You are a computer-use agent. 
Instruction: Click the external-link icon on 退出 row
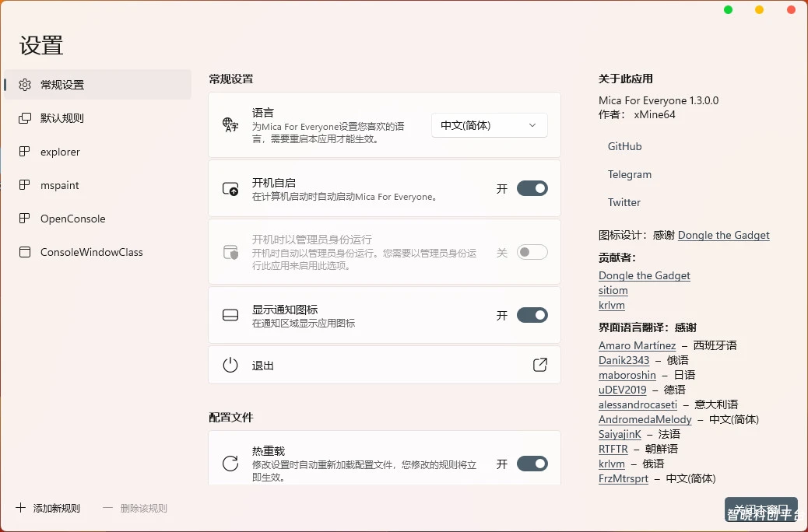tap(539, 365)
